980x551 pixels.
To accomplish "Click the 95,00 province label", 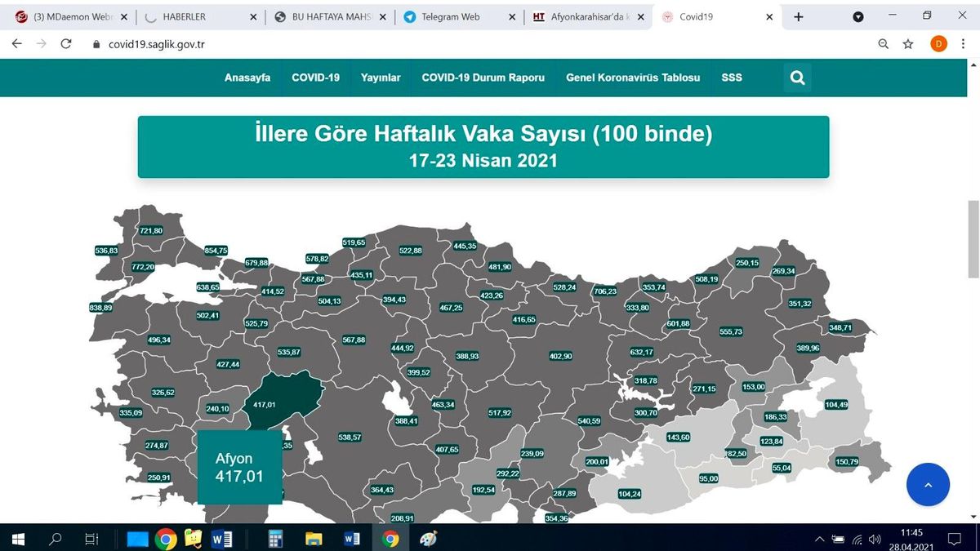I will (708, 478).
